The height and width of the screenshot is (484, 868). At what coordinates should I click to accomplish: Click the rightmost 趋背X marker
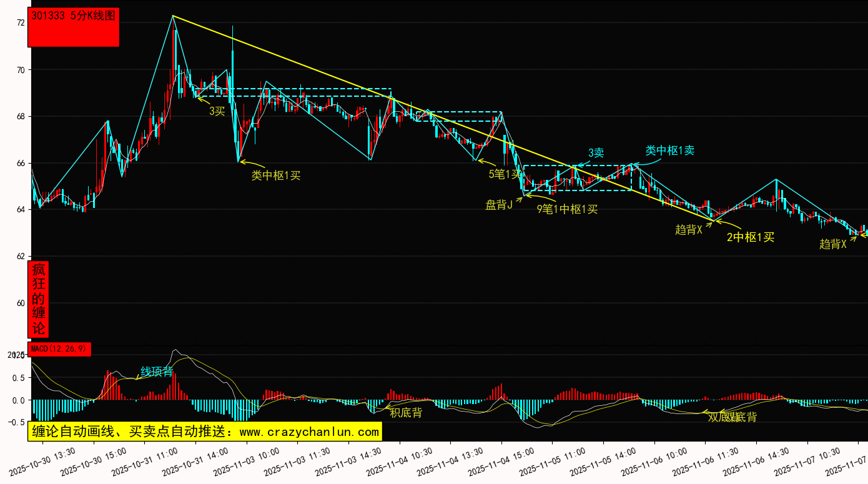(x=832, y=244)
